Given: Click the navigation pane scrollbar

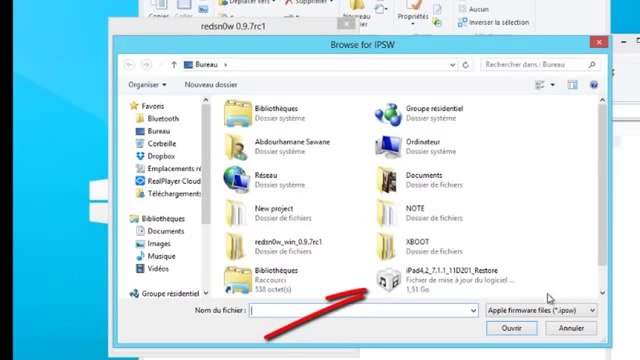Looking at the screenshot, I should point(206,164).
